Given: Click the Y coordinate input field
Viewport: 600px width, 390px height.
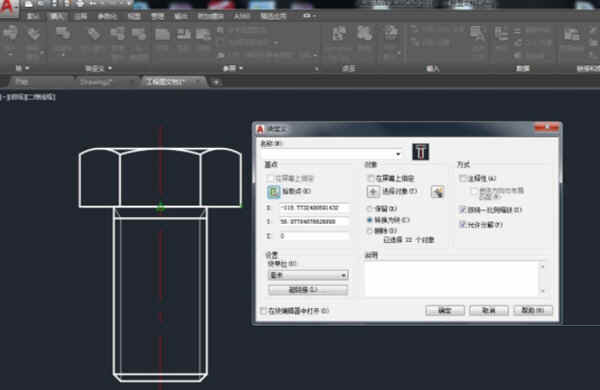Looking at the screenshot, I should point(314,222).
